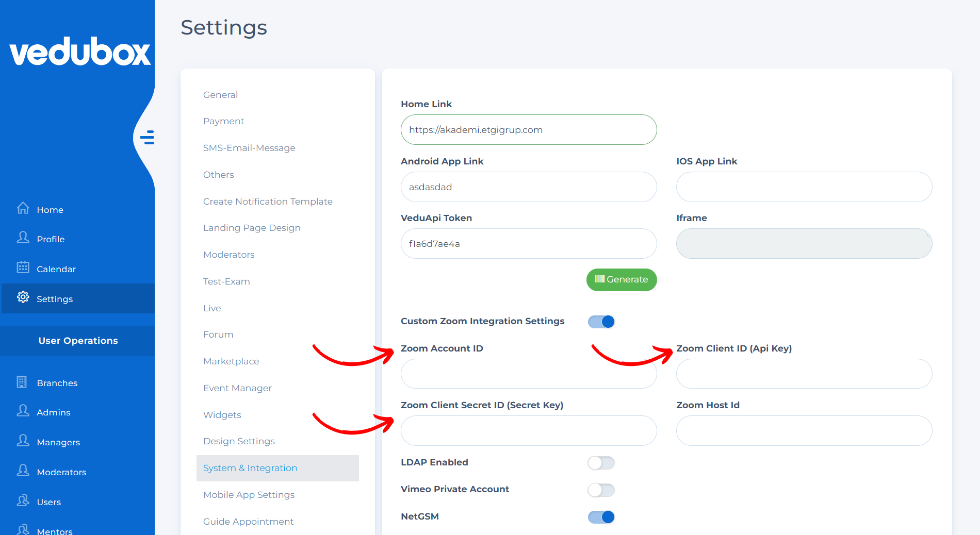Screen dimensions: 980x535
Task: Toggle Custom Zoom Integration Settings switch
Action: coord(601,322)
